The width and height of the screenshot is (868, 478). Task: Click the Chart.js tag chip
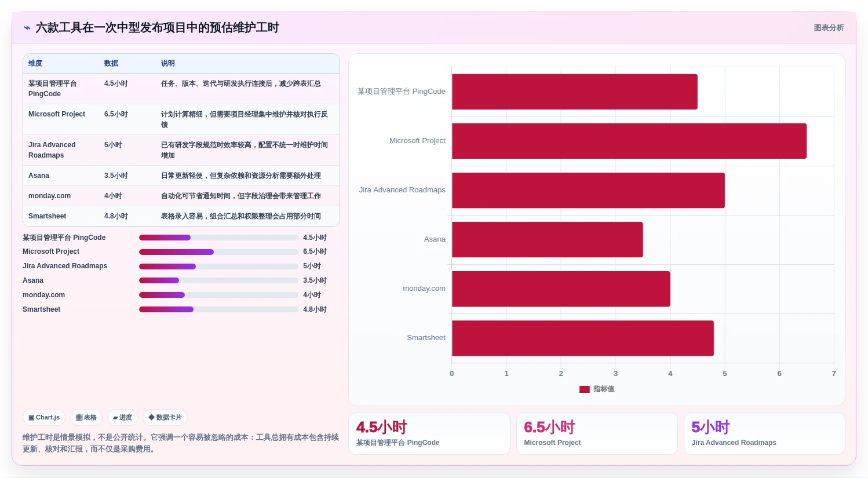click(44, 417)
